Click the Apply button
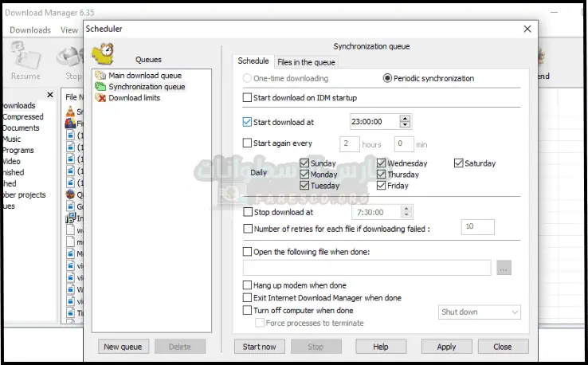This screenshot has width=588, height=365. [446, 347]
